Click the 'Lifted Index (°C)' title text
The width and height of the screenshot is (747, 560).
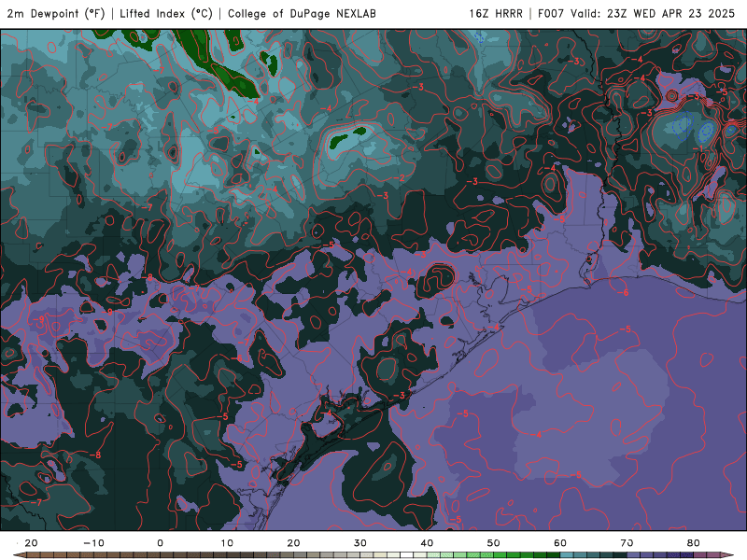pyautogui.click(x=166, y=13)
